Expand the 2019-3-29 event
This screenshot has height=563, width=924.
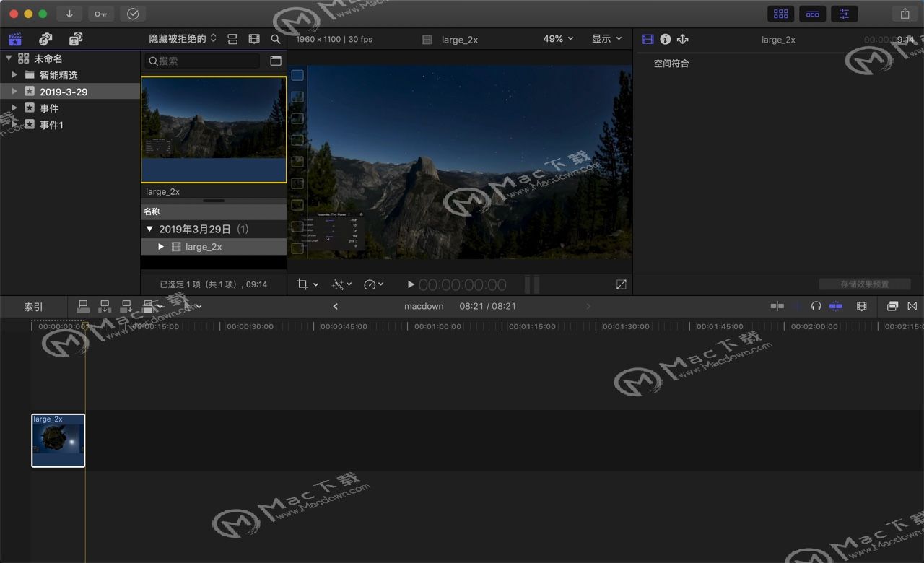coord(14,92)
